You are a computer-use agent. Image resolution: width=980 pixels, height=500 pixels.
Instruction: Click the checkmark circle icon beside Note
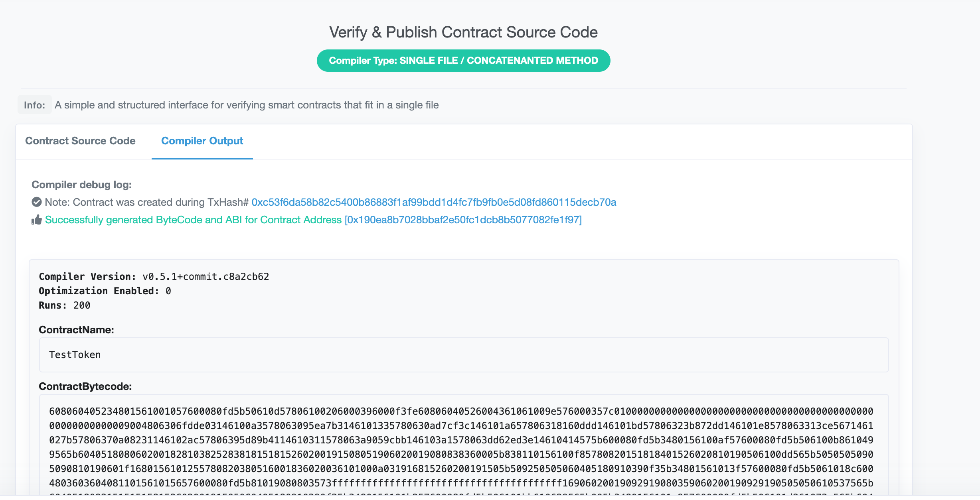(37, 202)
